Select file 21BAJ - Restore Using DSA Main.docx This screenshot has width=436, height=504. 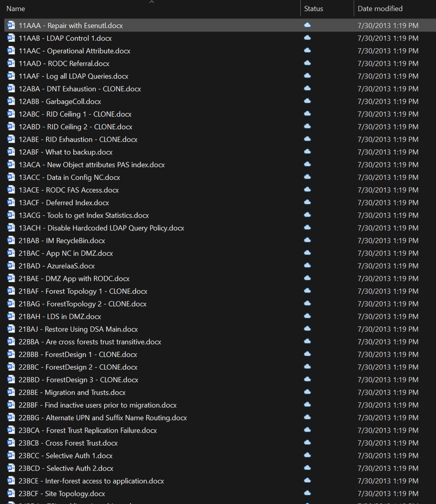point(78,329)
